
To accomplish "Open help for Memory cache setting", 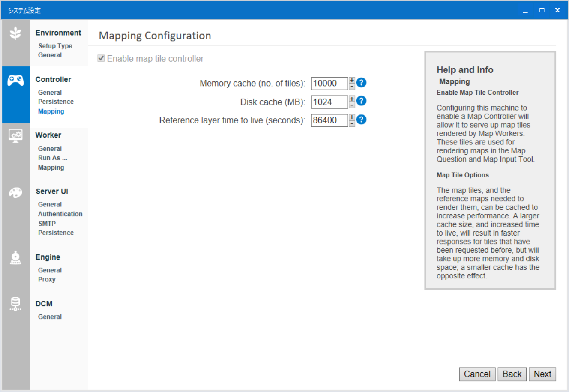I will (x=361, y=83).
